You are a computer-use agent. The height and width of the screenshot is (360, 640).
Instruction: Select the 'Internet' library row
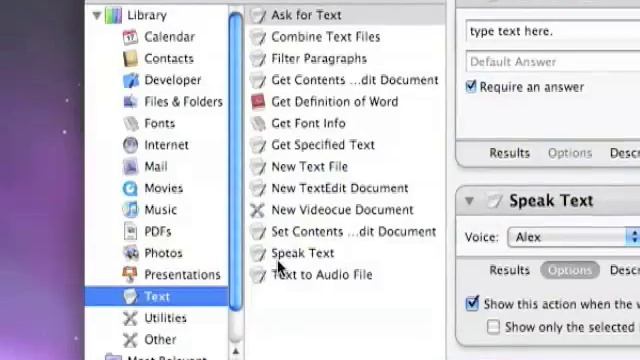pyautogui.click(x=157, y=145)
